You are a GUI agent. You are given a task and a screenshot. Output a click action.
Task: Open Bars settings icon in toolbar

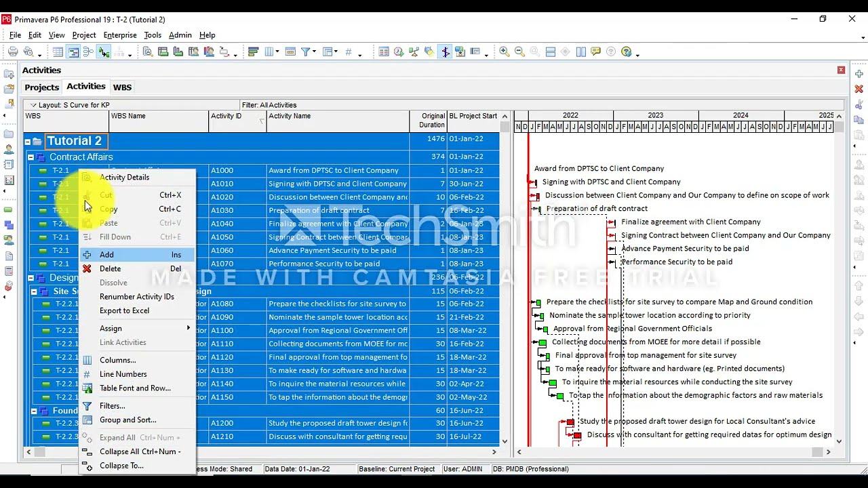[x=253, y=52]
